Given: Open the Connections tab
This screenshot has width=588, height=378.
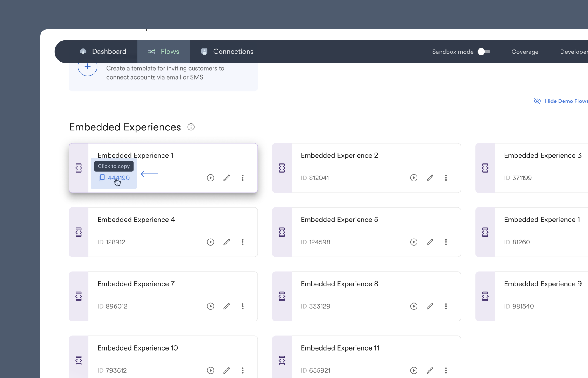Looking at the screenshot, I should (x=233, y=52).
